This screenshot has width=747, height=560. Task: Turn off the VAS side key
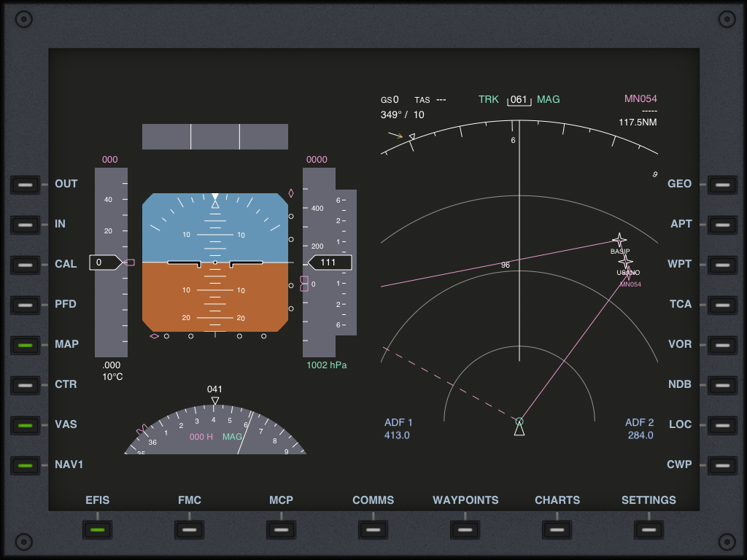26,425
